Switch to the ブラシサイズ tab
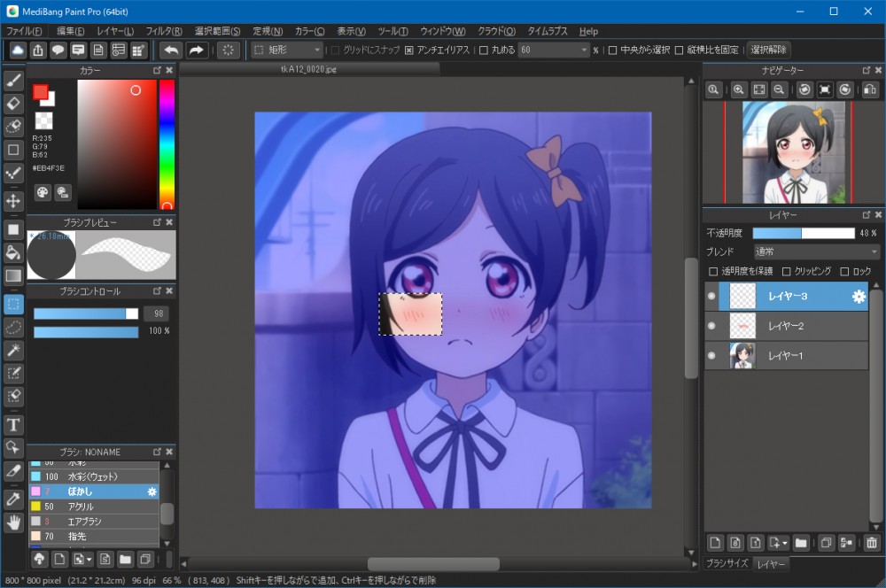This screenshot has height=588, width=886. [x=727, y=563]
